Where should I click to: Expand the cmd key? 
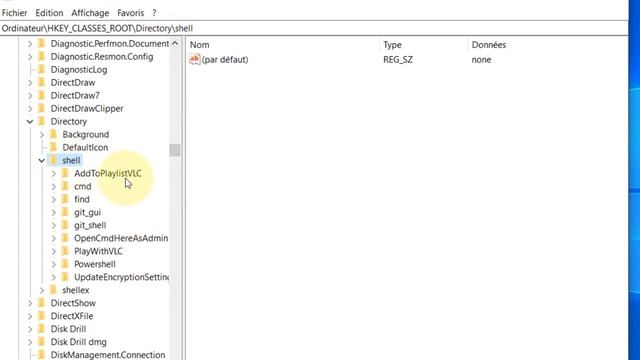pos(53,187)
